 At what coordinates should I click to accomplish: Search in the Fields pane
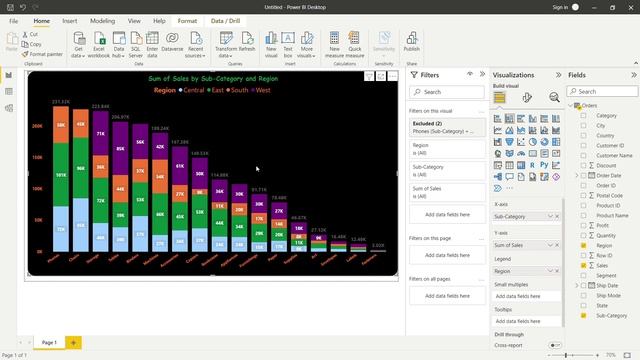tap(602, 91)
